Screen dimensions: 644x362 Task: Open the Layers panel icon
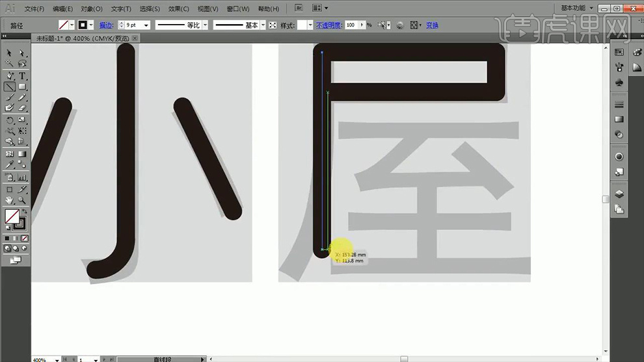pyautogui.click(x=619, y=194)
